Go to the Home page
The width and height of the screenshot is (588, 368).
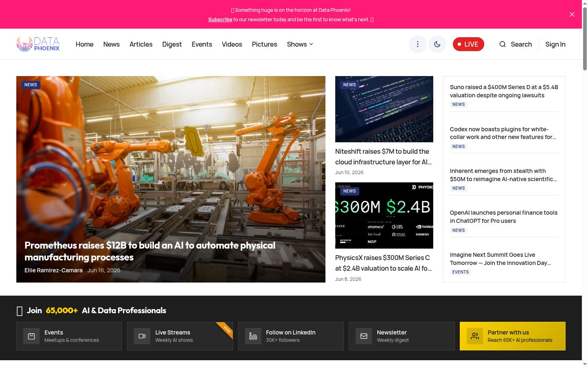85,44
